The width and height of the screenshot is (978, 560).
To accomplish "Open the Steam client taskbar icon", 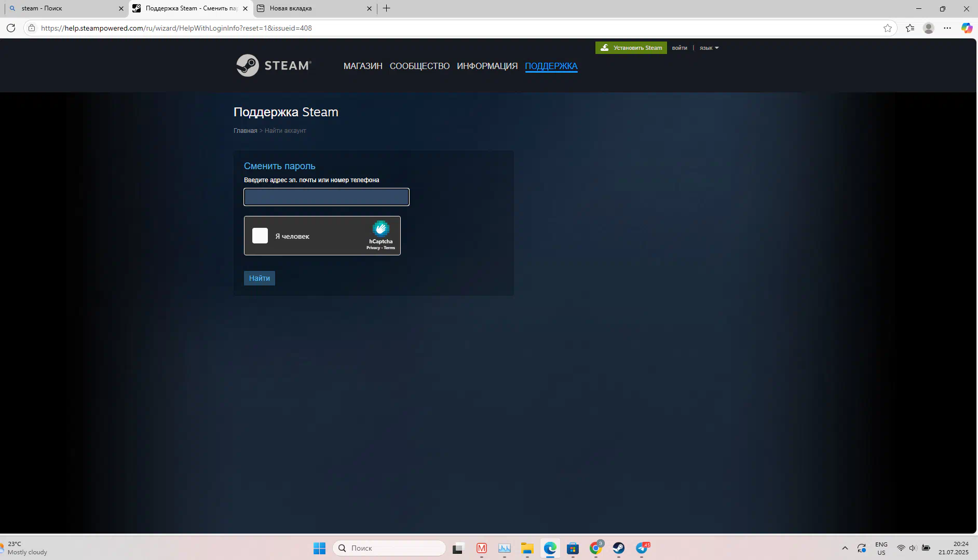I will (619, 548).
